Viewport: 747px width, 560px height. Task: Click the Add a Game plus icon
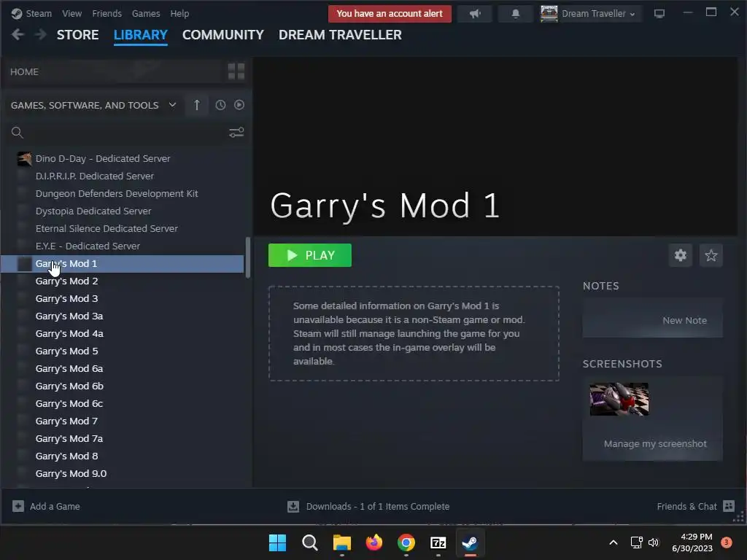pos(18,506)
